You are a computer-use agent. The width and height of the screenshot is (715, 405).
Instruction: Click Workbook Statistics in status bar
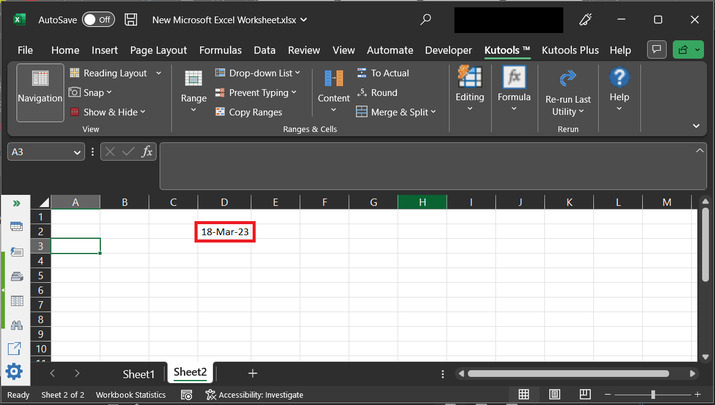pyautogui.click(x=130, y=395)
